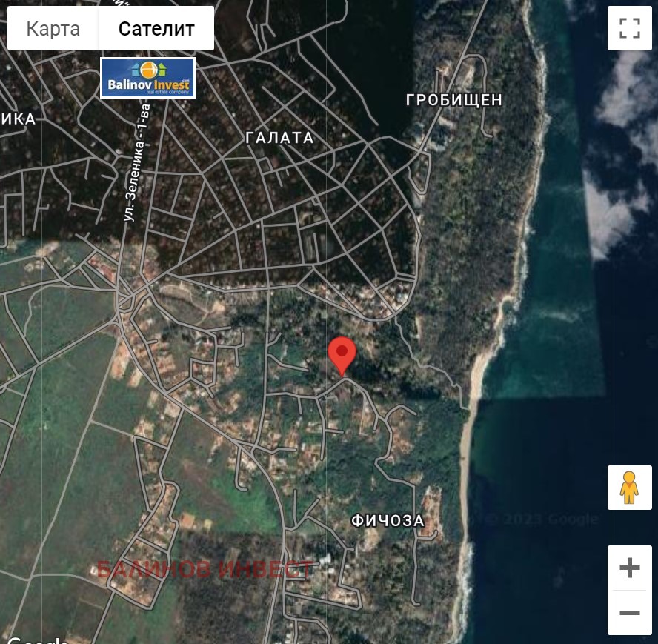Click the partial ИКА label at left edge
The height and width of the screenshot is (644, 658).
tap(19, 119)
